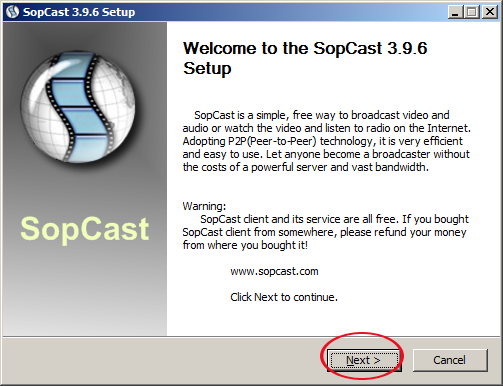Cancel the SopCast installation
The width and height of the screenshot is (503, 386).
450,360
